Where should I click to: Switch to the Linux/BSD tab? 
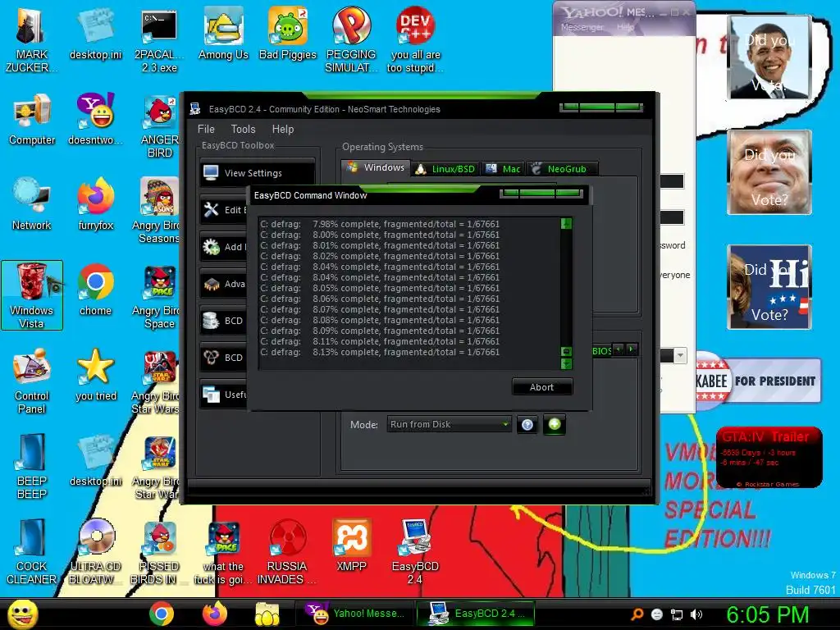[445, 169]
